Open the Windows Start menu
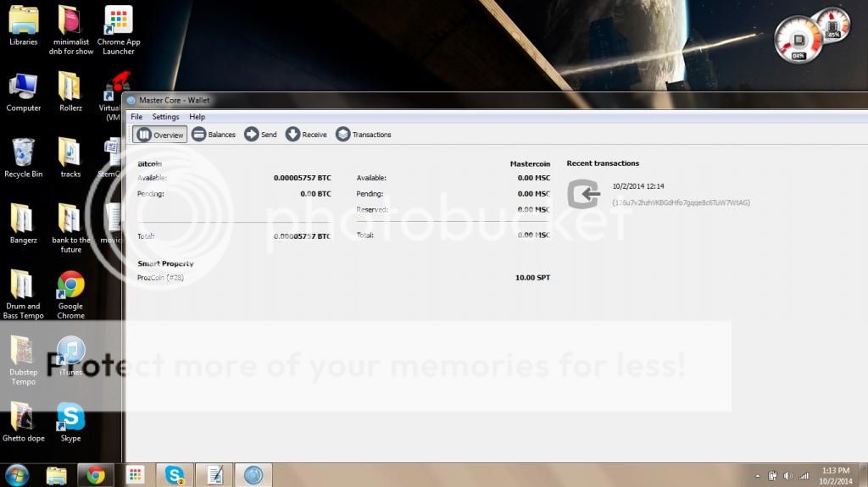 point(17,475)
